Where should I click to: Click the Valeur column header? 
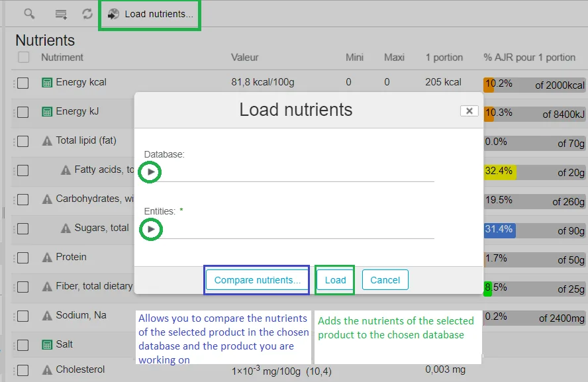[x=244, y=58]
